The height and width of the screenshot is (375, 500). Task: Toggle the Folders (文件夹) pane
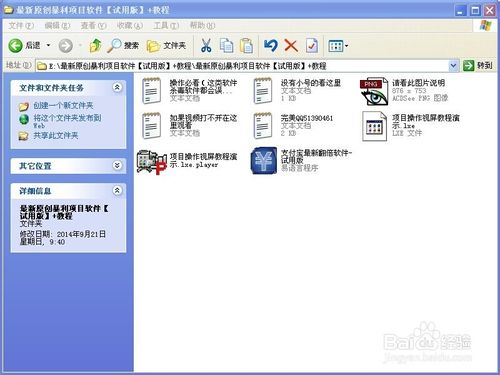pos(166,46)
